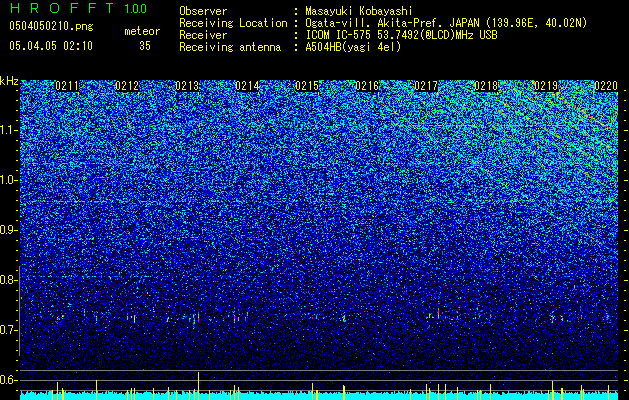Click the HROFFT program title
Screen dimensions: 629x400
pos(62,8)
